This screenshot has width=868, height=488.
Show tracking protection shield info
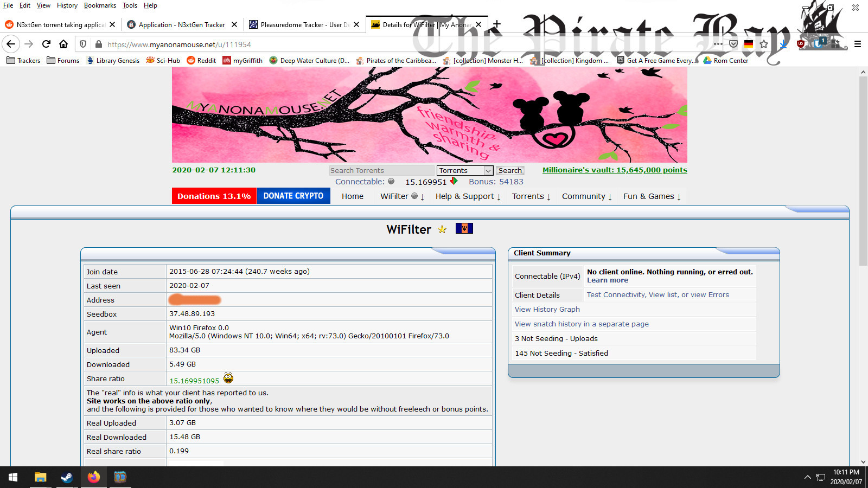tap(83, 44)
